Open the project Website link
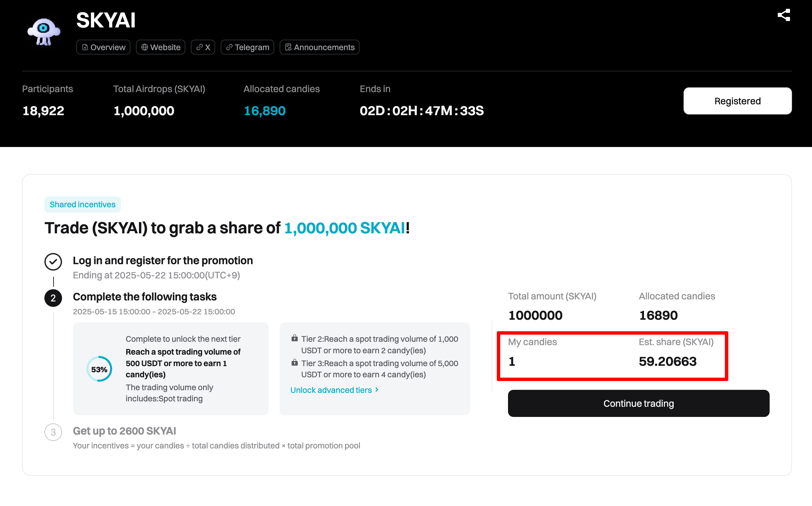This screenshot has width=812, height=506. pyautogui.click(x=161, y=47)
